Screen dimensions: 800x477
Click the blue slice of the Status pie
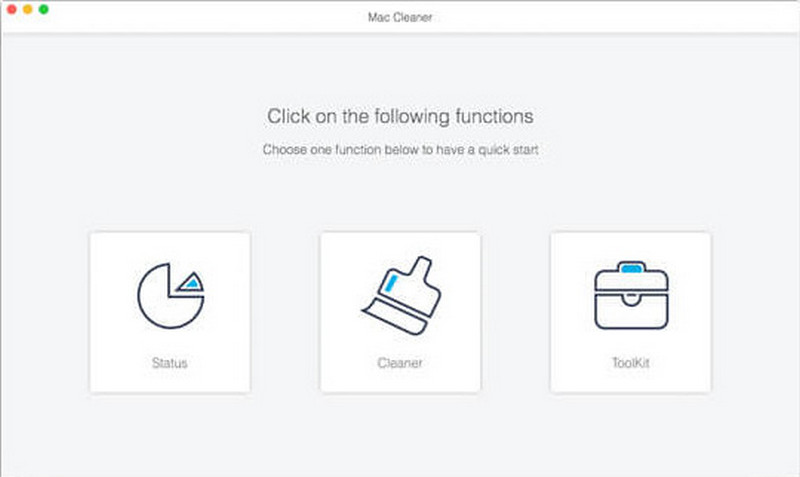click(189, 284)
